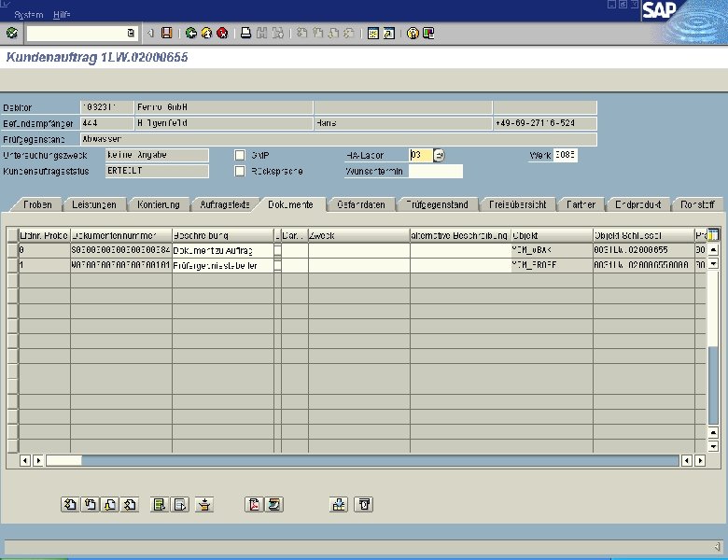Image resolution: width=728 pixels, height=560 pixels.
Task: Click the Generate Shortcut icon
Action: coord(388,33)
